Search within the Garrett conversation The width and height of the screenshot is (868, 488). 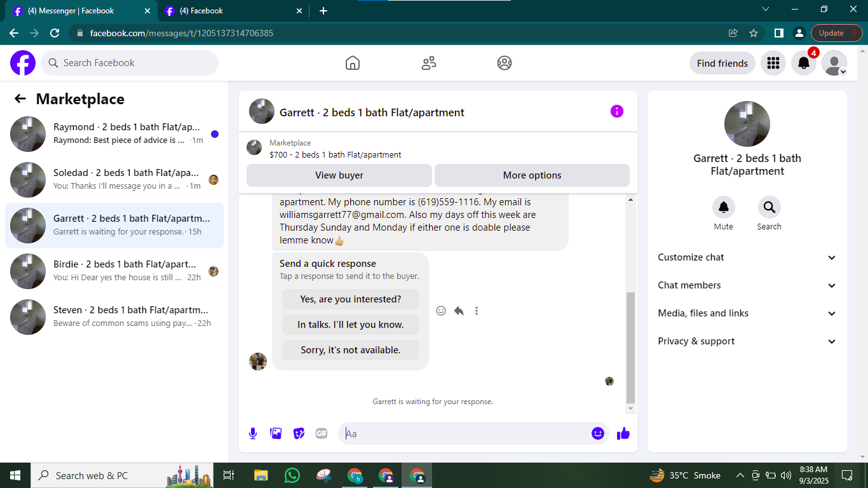[770, 207]
